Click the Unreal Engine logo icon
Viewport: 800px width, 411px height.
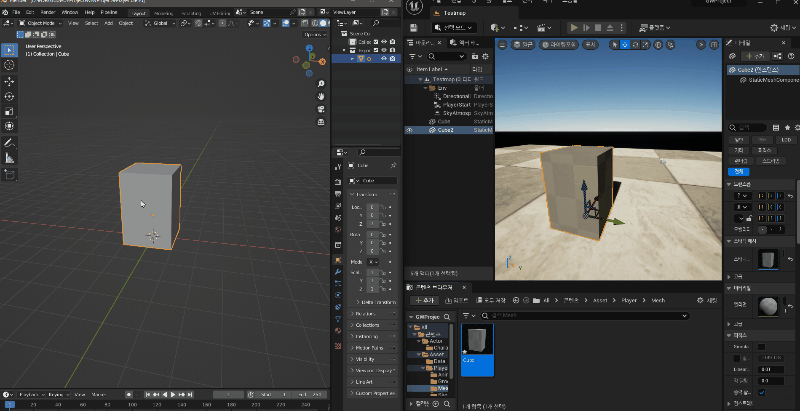pyautogui.click(x=414, y=6)
